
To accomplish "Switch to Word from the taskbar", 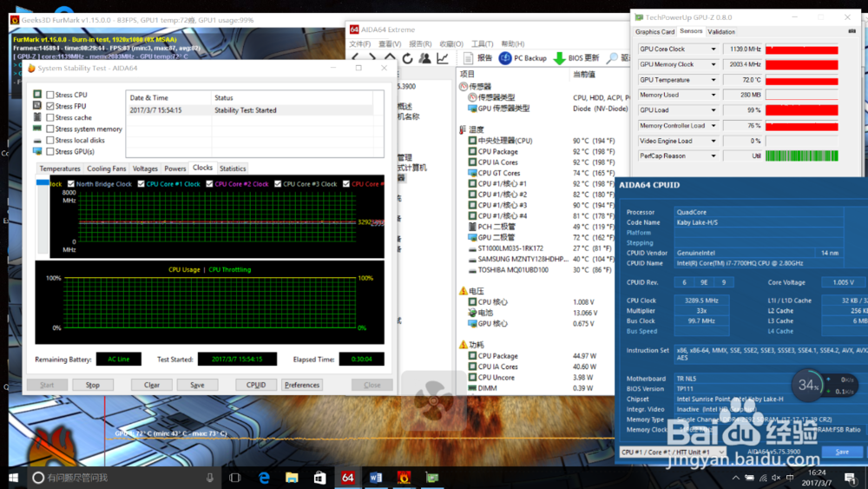I will coord(376,478).
